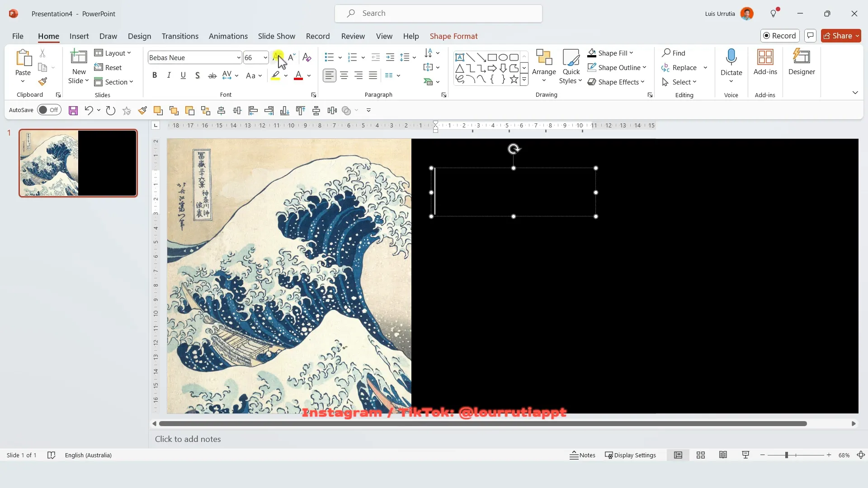Viewport: 868px width, 488px height.
Task: Toggle Notes pane in status bar
Action: 582,455
